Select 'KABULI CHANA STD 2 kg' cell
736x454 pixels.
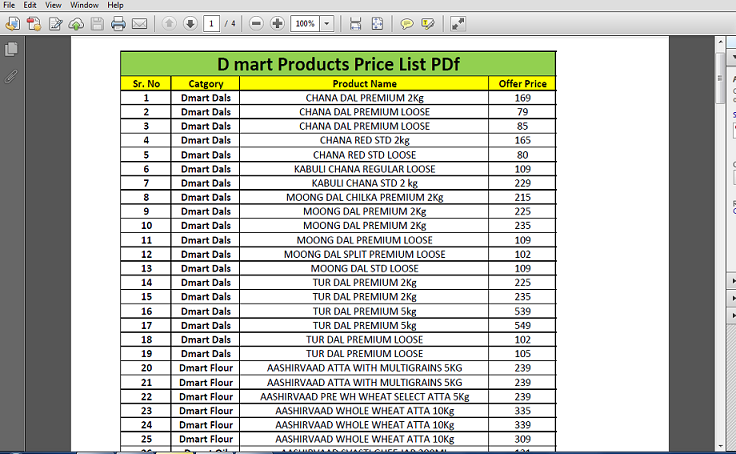[364, 183]
